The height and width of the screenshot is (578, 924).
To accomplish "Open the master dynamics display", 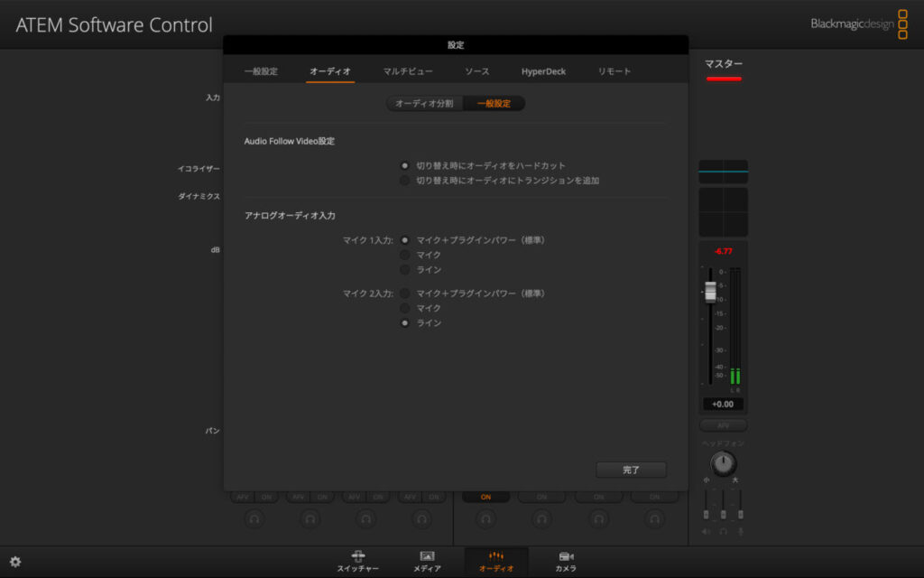I will coord(723,211).
